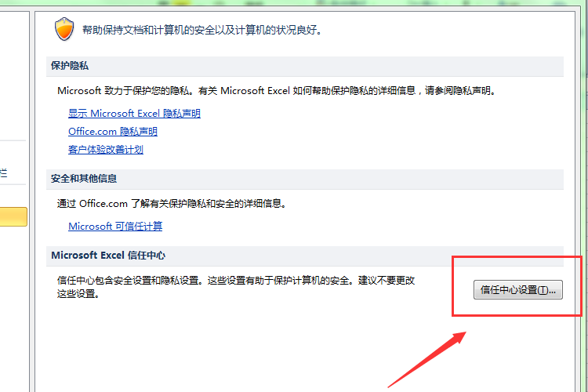588x392 pixels.
Task: Open 显示 Microsoft Excel 隐私声明 link
Action: (x=134, y=114)
